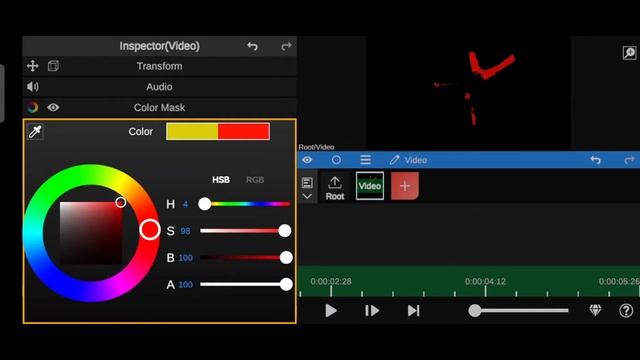Click the circle icon in the blue toolbar
Viewport: 640px width, 360px height.
tap(336, 160)
